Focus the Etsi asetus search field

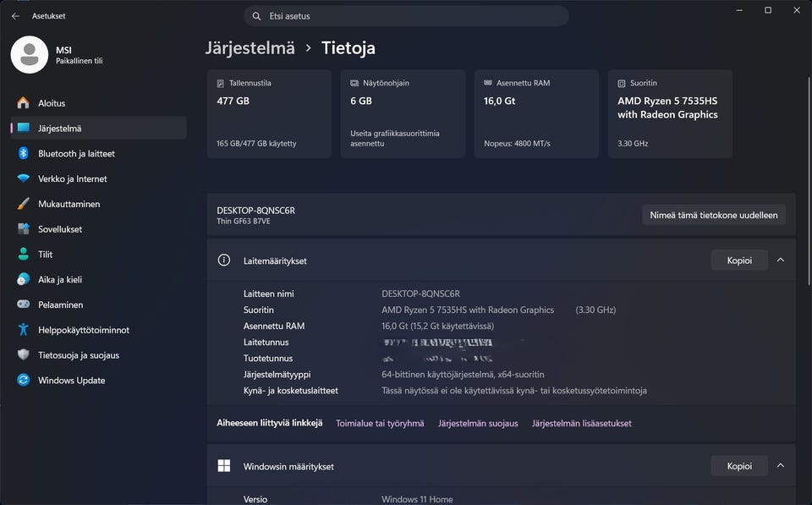coord(406,16)
